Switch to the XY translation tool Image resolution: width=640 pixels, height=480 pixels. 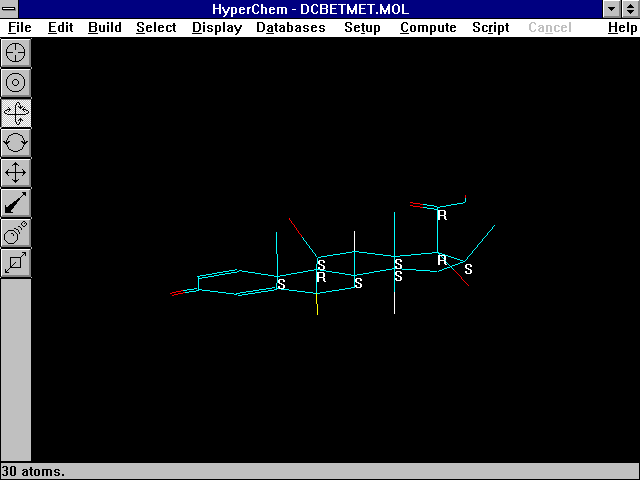(x=16, y=172)
